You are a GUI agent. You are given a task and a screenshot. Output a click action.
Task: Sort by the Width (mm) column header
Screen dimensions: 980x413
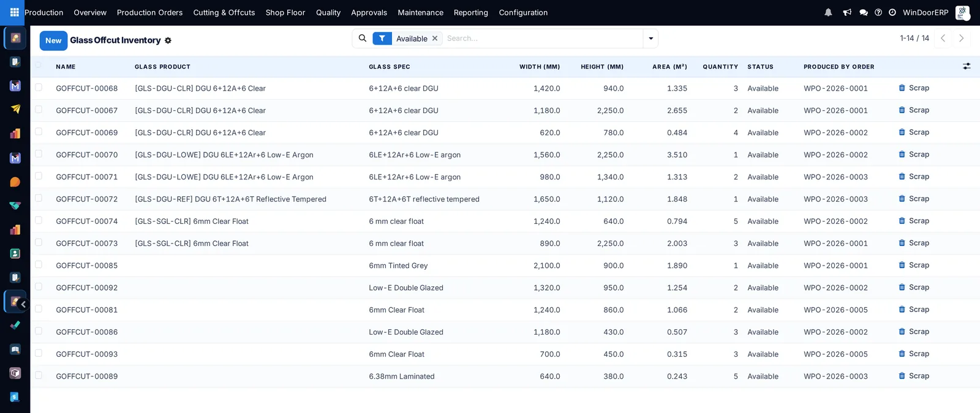[540, 67]
